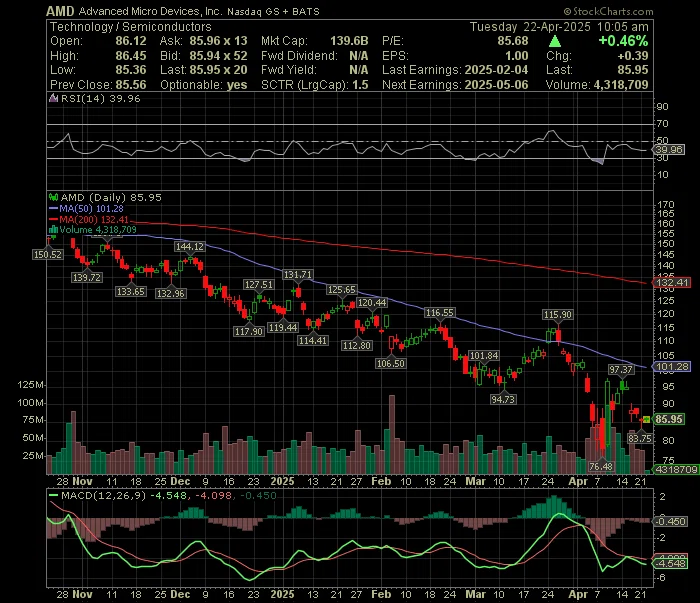The image size is (700, 603).
Task: Click the Technology / Semiconductors sector text
Action: tap(130, 27)
